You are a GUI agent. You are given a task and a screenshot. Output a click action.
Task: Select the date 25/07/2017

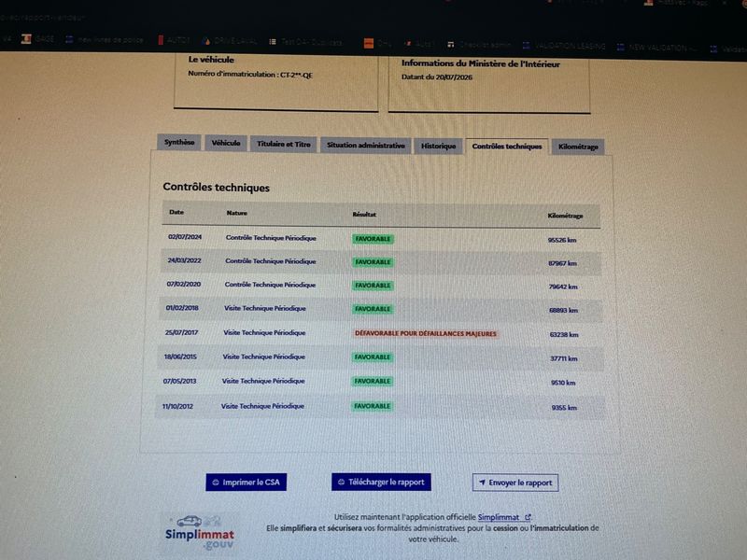coord(181,332)
